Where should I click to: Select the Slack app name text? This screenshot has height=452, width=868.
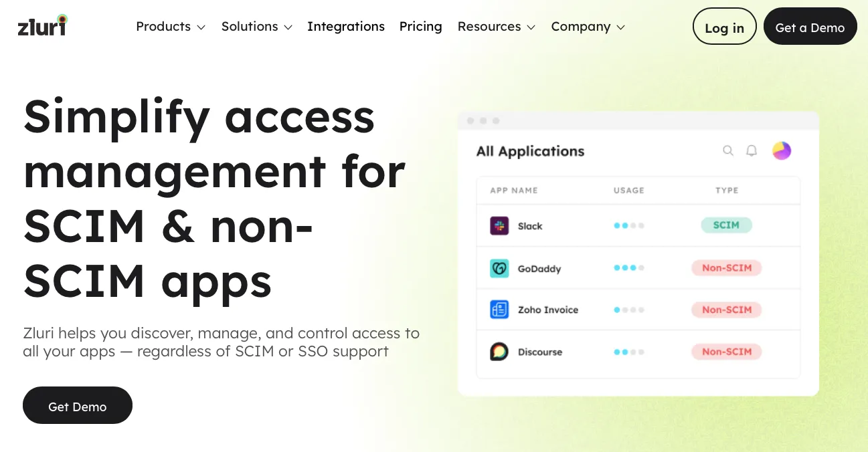[x=530, y=226]
